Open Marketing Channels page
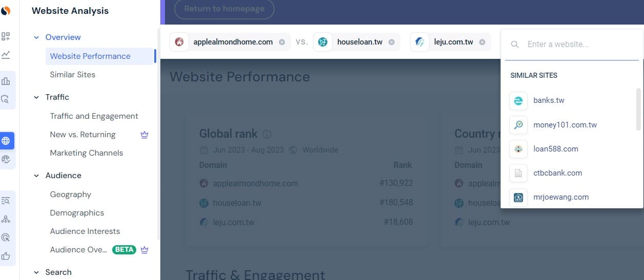This screenshot has height=280, width=644. (87, 153)
